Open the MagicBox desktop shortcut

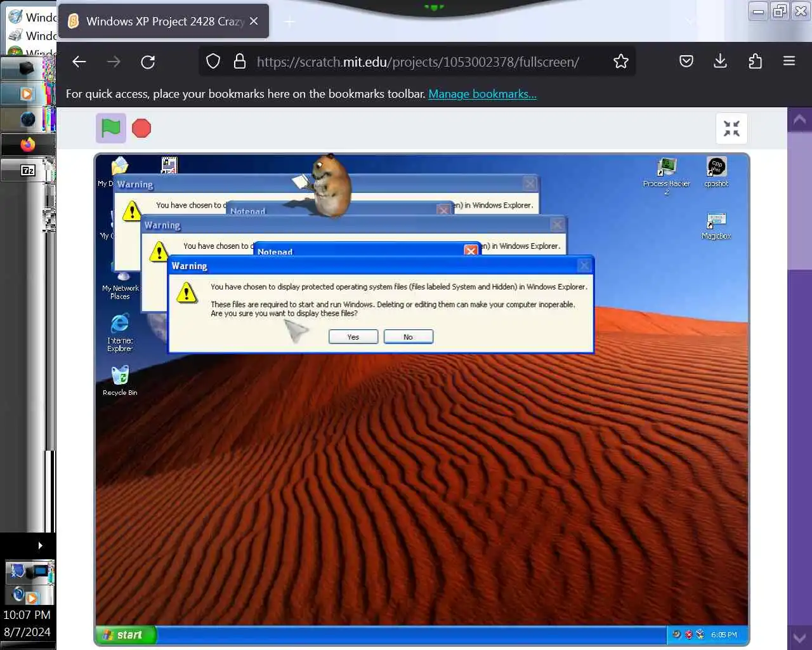[716, 226]
